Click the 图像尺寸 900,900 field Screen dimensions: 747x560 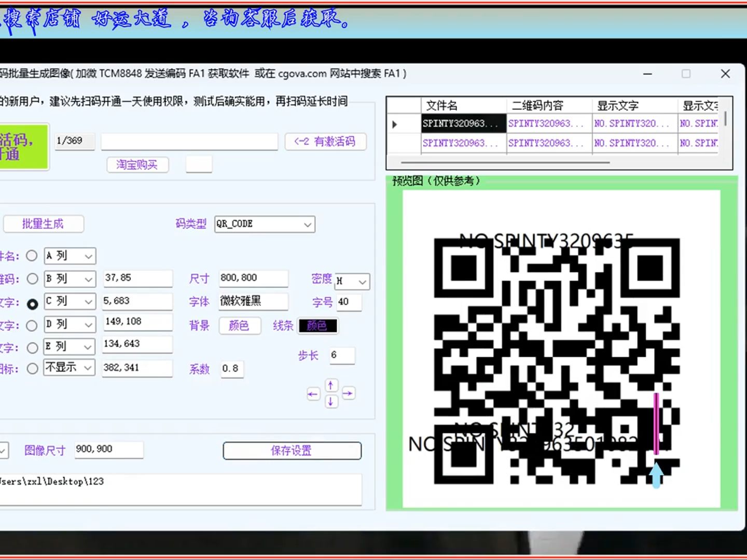pos(108,450)
